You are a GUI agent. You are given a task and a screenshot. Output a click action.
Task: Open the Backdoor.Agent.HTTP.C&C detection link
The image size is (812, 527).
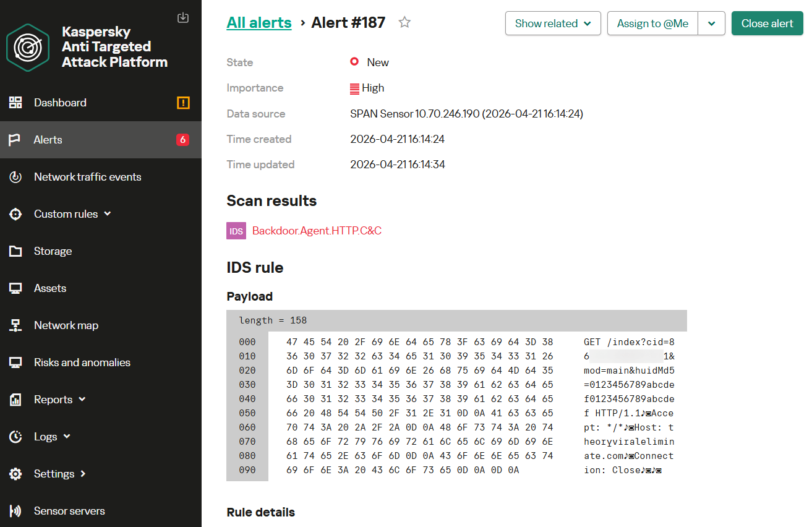pyautogui.click(x=317, y=231)
